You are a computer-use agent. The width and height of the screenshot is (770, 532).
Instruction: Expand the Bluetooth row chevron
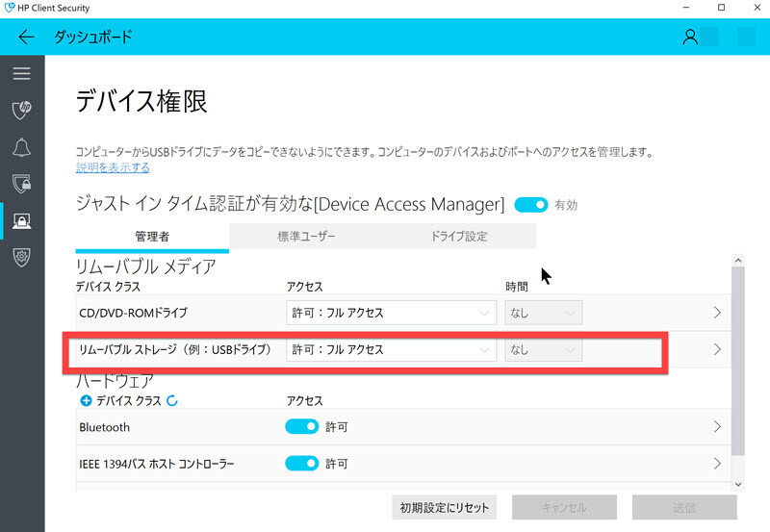click(x=717, y=426)
